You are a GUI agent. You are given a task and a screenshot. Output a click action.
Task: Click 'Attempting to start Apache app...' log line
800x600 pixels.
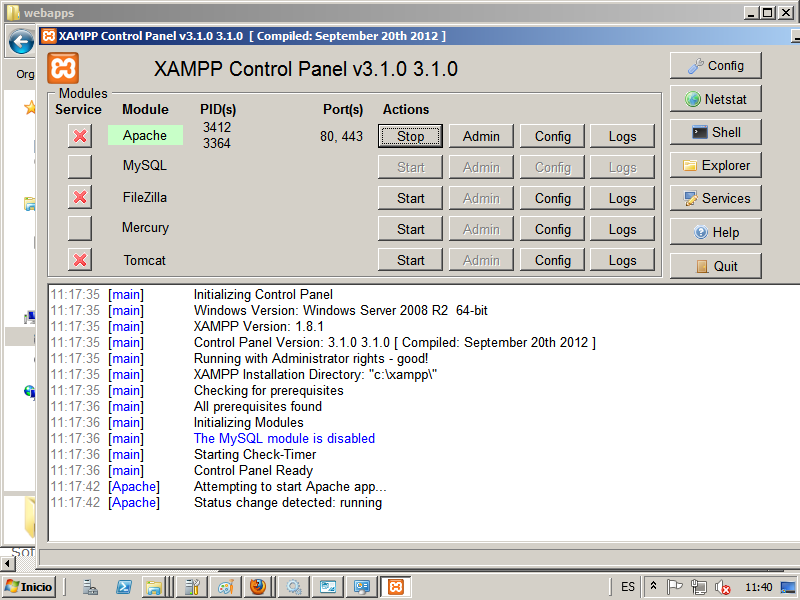pyautogui.click(x=290, y=487)
